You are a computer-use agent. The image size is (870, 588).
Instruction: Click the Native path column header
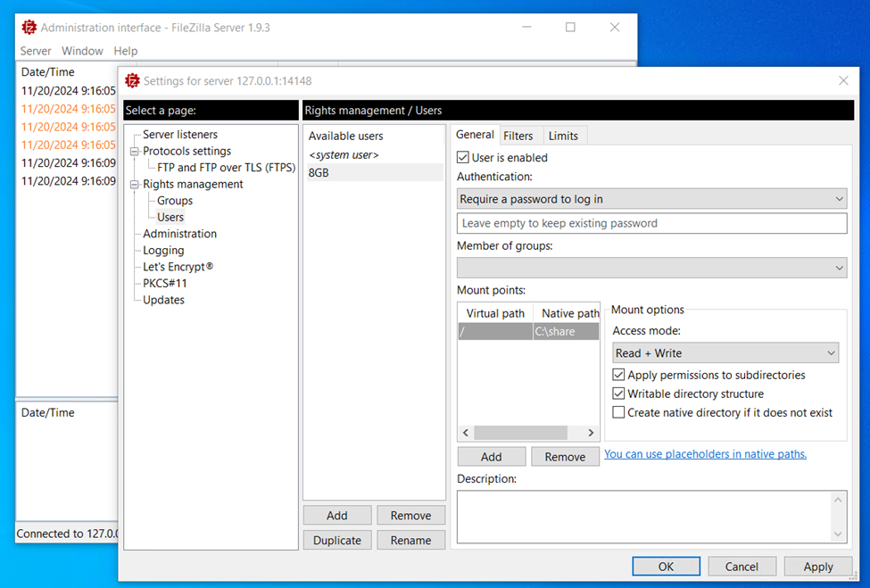[567, 313]
